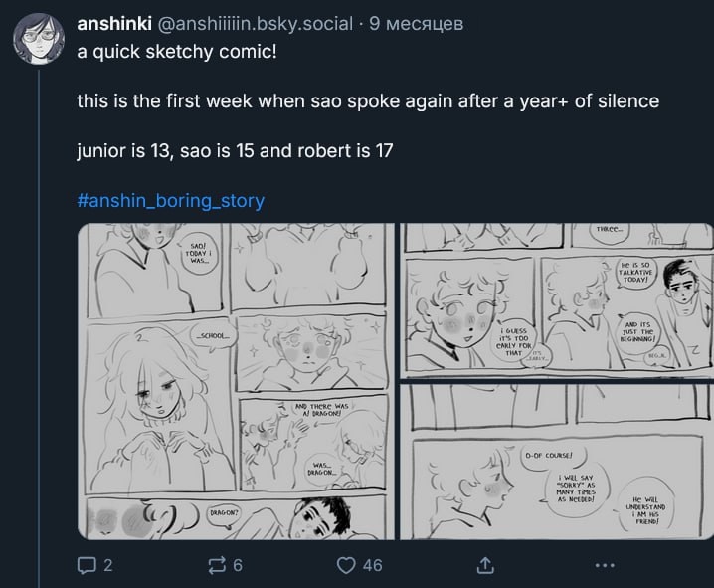The height and width of the screenshot is (588, 714).
Task: Click the like count of 46
Action: (373, 565)
